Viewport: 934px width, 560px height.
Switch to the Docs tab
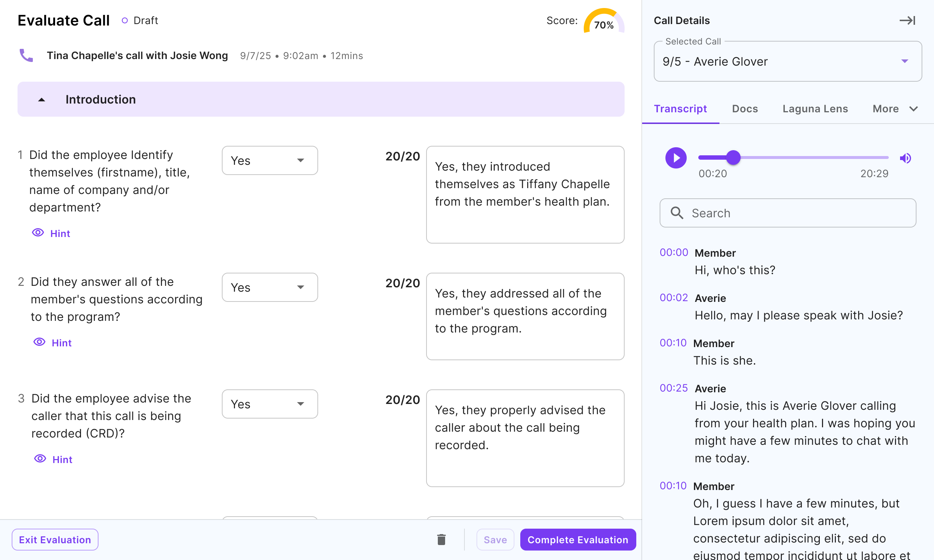pyautogui.click(x=745, y=109)
